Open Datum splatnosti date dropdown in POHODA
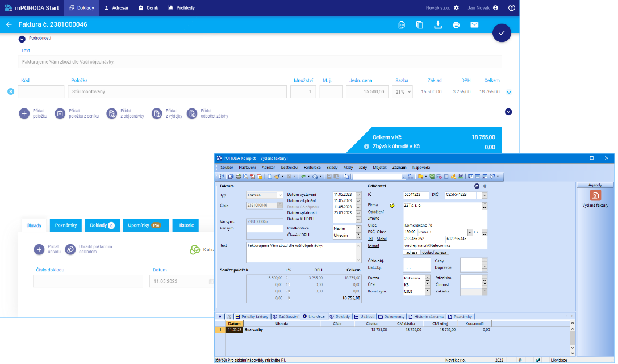The height and width of the screenshot is (364, 618). coord(358,213)
